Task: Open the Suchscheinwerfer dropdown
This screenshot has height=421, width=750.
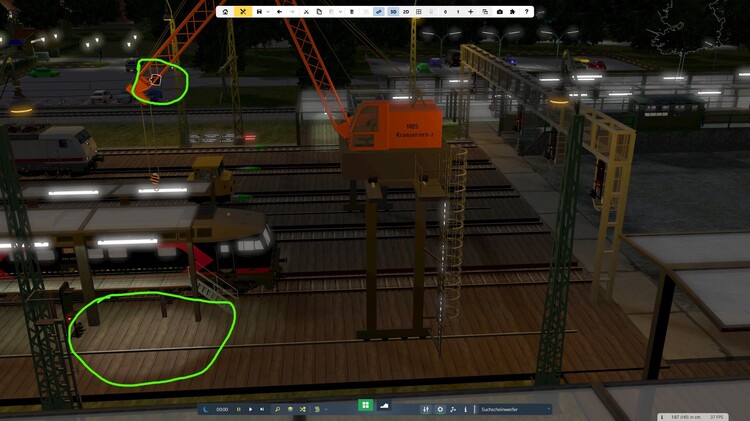Action: (x=515, y=410)
